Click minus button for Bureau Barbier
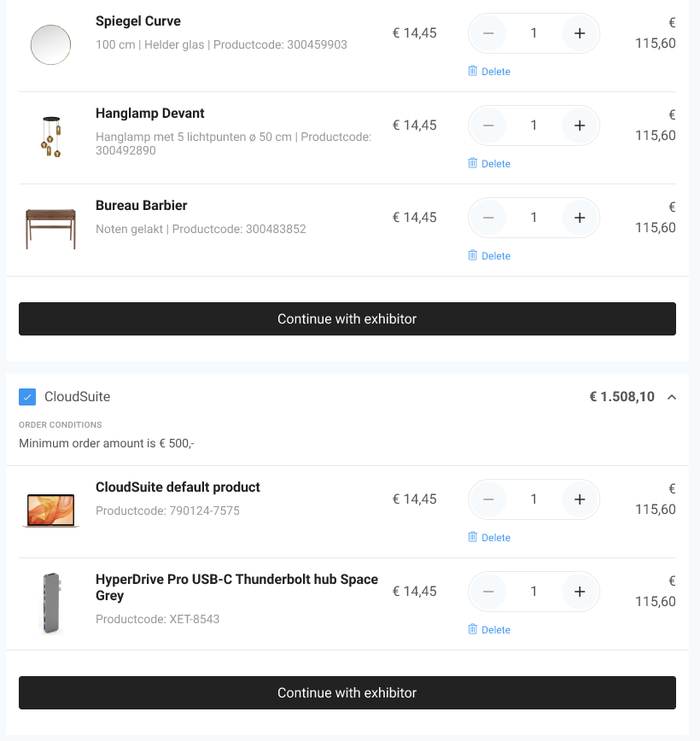Screen dimensions: 700x741 (x=488, y=218)
